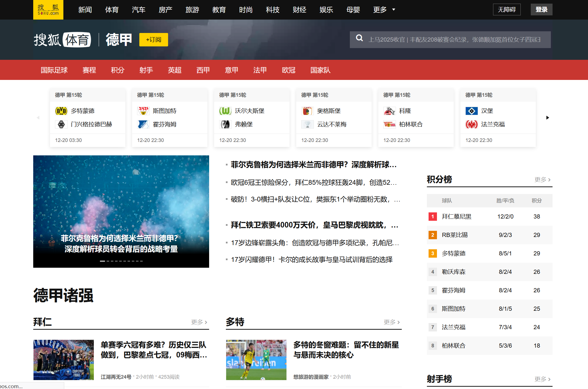Switch to the 英超 tab

pyautogui.click(x=175, y=70)
